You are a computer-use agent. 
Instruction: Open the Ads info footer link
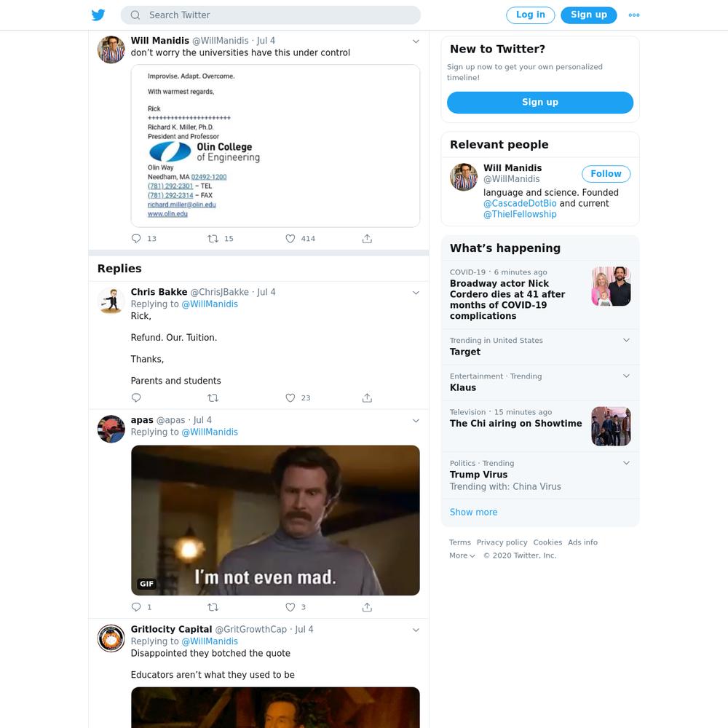[x=582, y=542]
